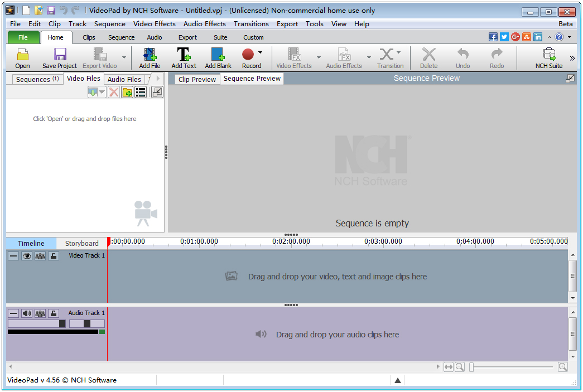This screenshot has width=583, height=392.
Task: Adjust the Audio Track 1 pan slider
Action: pyautogui.click(x=86, y=323)
